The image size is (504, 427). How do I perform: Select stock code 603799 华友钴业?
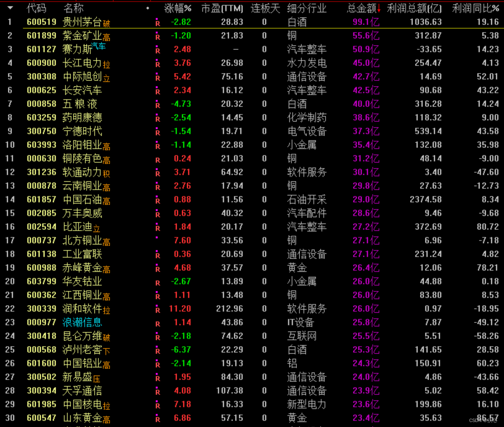41,281
